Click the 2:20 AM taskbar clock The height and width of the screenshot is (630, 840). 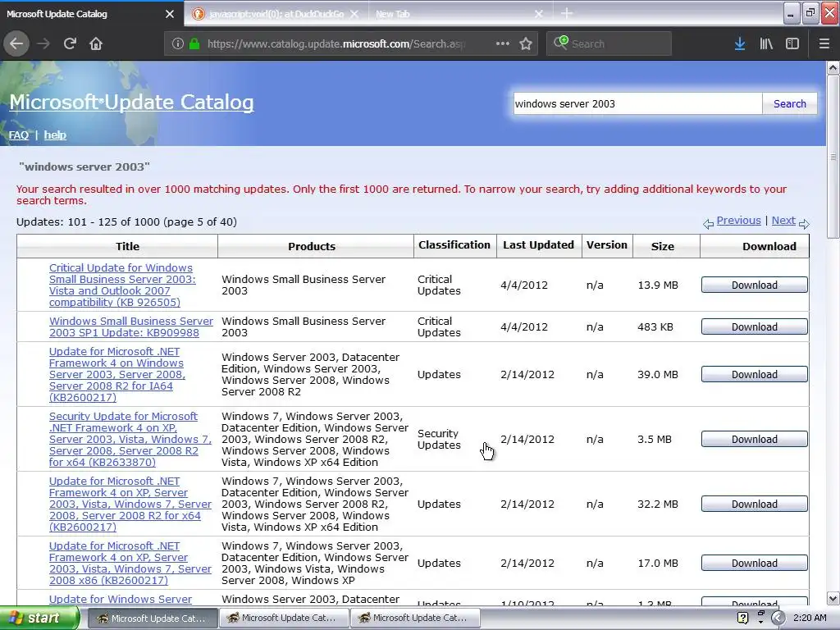(x=810, y=618)
